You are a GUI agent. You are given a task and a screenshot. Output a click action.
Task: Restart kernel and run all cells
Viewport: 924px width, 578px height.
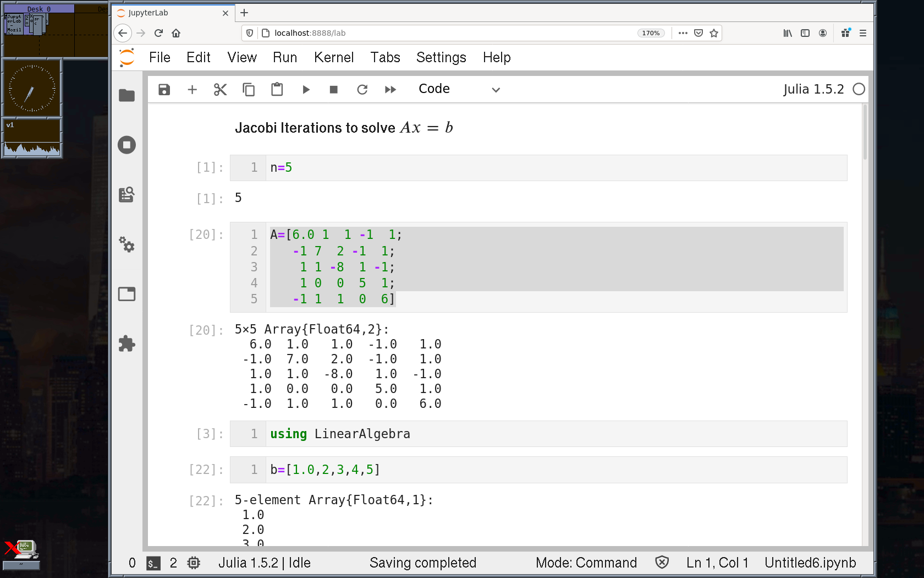391,89
